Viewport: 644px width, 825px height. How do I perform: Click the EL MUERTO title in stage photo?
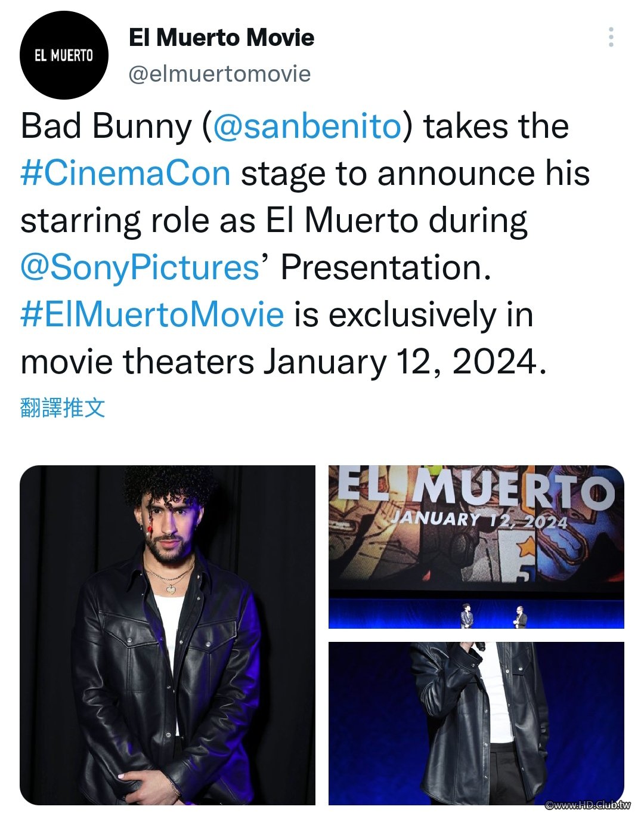[x=476, y=489]
